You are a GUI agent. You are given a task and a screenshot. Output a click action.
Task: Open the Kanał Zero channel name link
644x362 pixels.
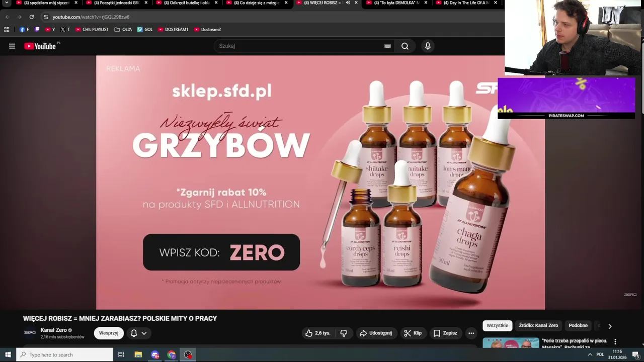pos(53,330)
